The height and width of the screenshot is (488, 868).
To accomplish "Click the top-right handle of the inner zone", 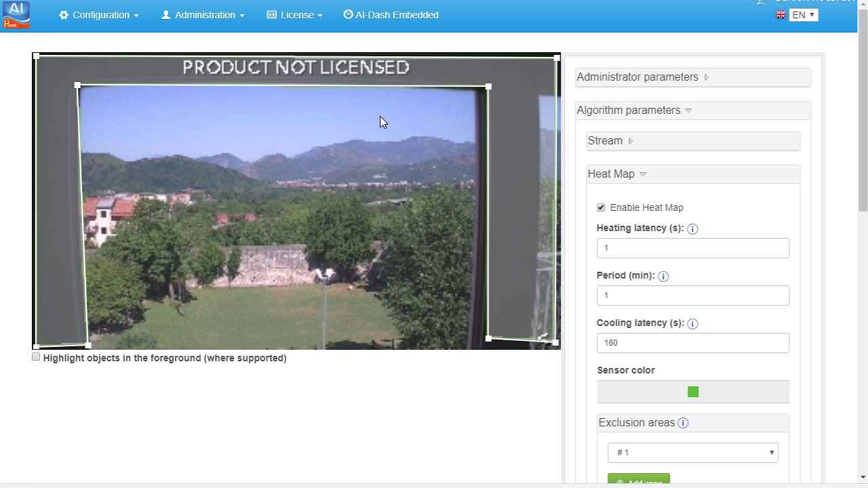I will (488, 86).
